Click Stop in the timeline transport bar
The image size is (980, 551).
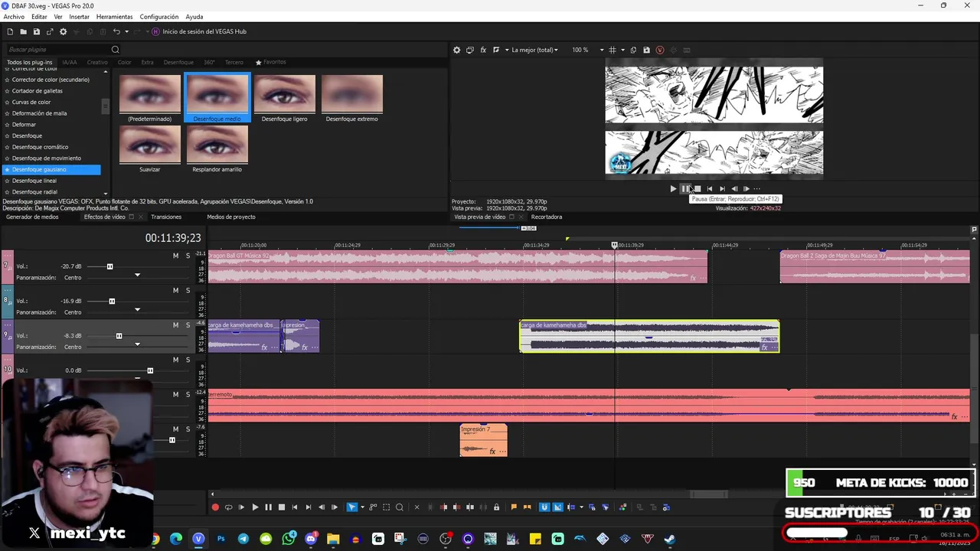(x=281, y=507)
